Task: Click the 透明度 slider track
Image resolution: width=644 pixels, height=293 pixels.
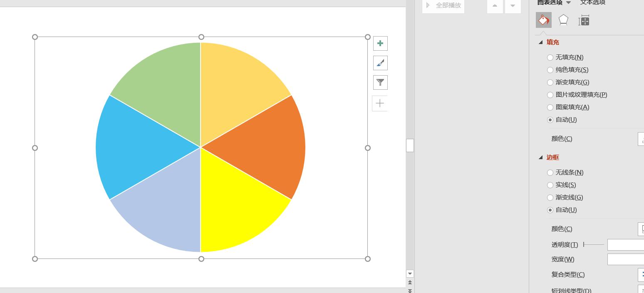Action: pyautogui.click(x=594, y=244)
